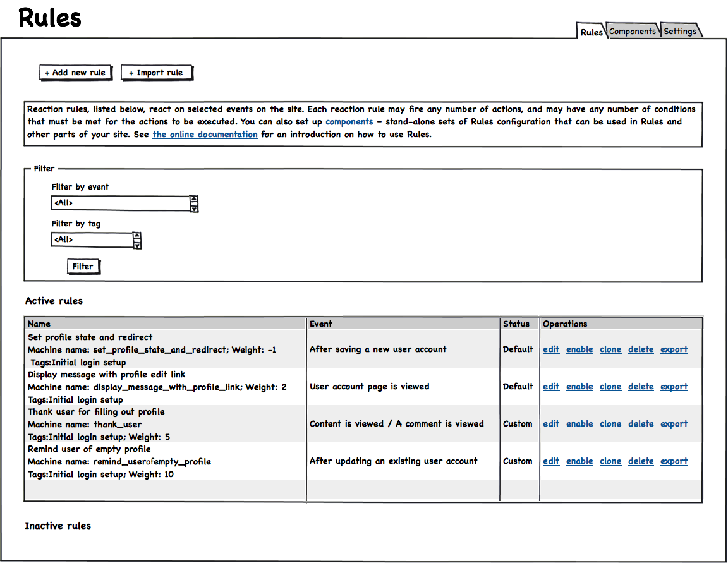
Task: Clone the Display message with profile edit link rule
Action: (610, 387)
